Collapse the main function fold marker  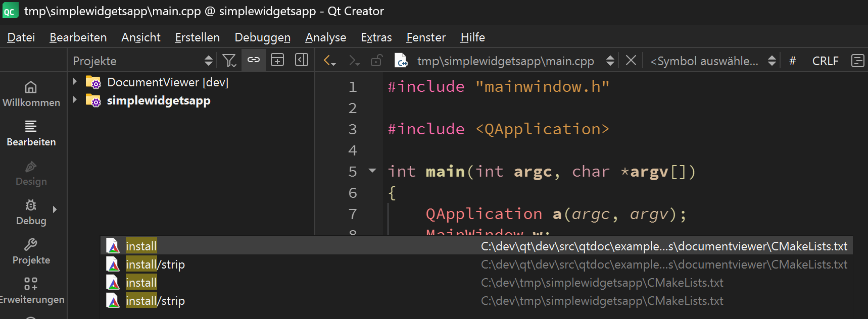coord(372,171)
